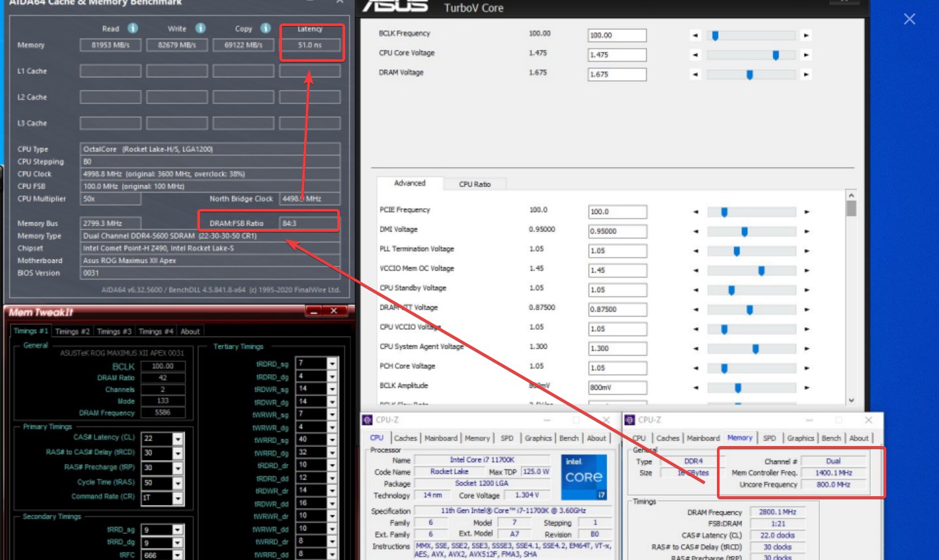The width and height of the screenshot is (939, 560).
Task: Open the CAS# Latency (CL) dropdown in Mem TweakIt
Action: click(x=178, y=439)
